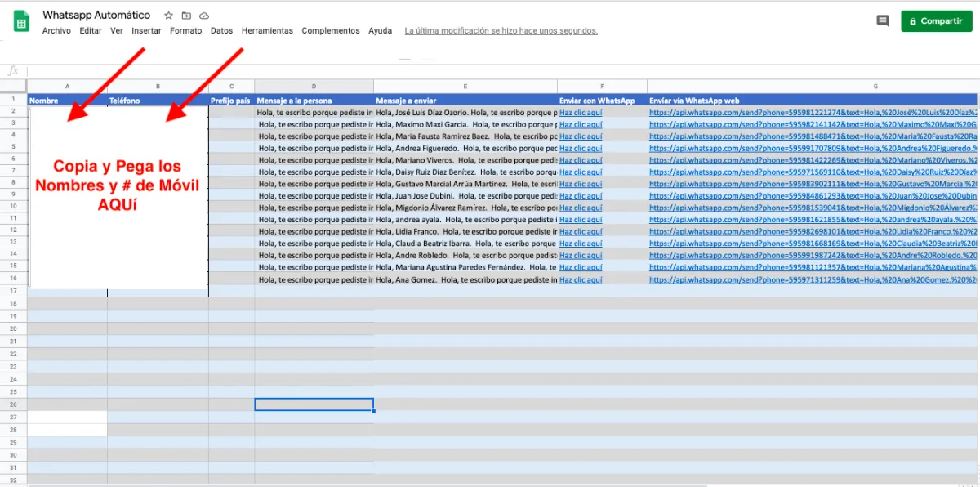Star the Whatsapp Automático document
This screenshot has height=487, width=980.
[x=168, y=16]
